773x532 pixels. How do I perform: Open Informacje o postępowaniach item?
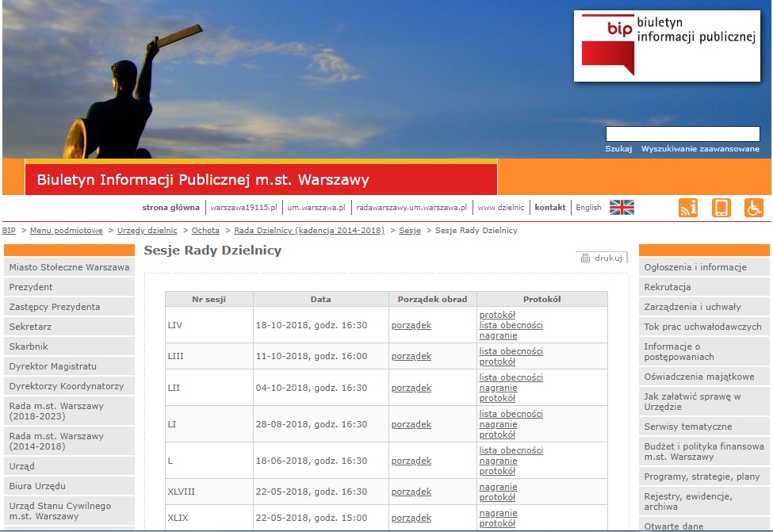(x=704, y=351)
